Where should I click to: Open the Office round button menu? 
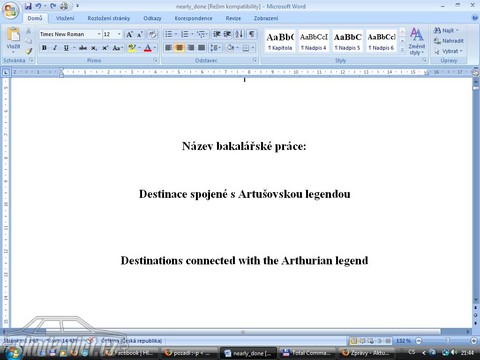[11, 10]
